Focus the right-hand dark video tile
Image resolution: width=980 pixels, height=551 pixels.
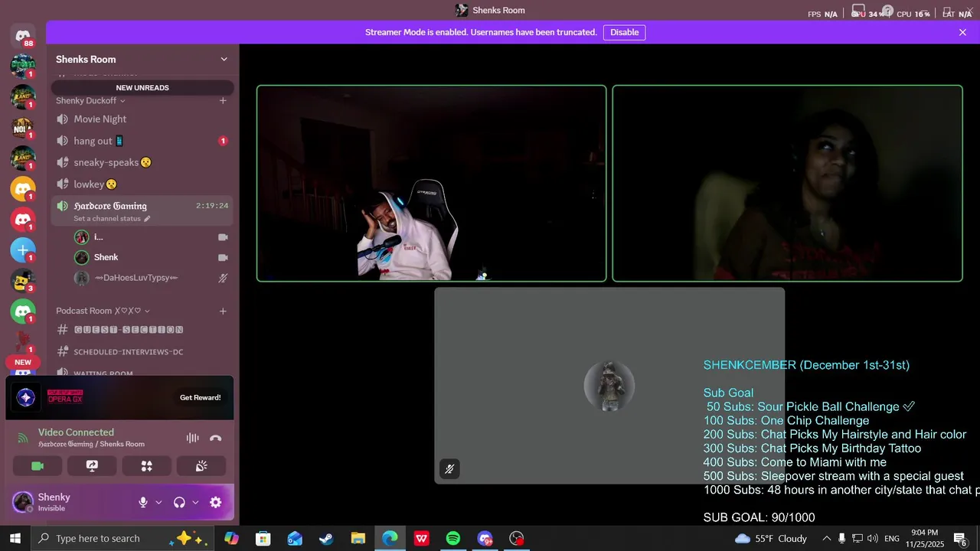[x=787, y=184]
